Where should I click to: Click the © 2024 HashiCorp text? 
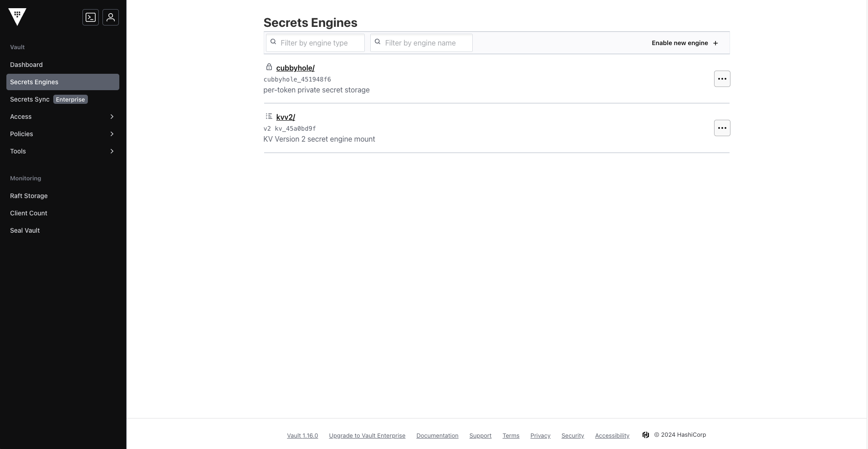[x=680, y=435]
